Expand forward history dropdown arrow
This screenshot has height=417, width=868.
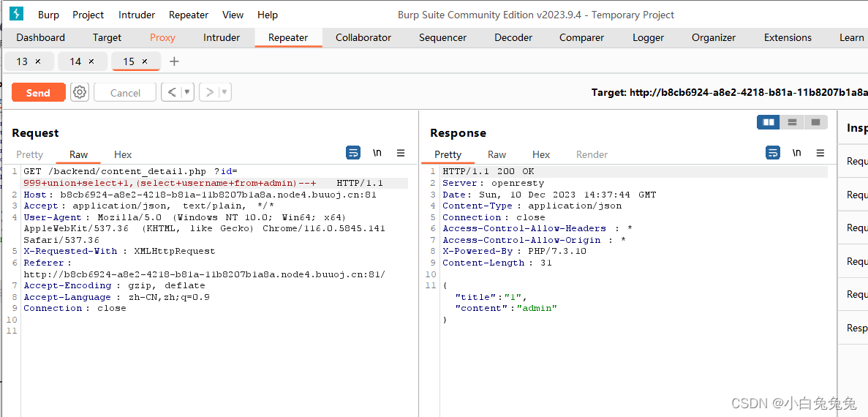225,92
